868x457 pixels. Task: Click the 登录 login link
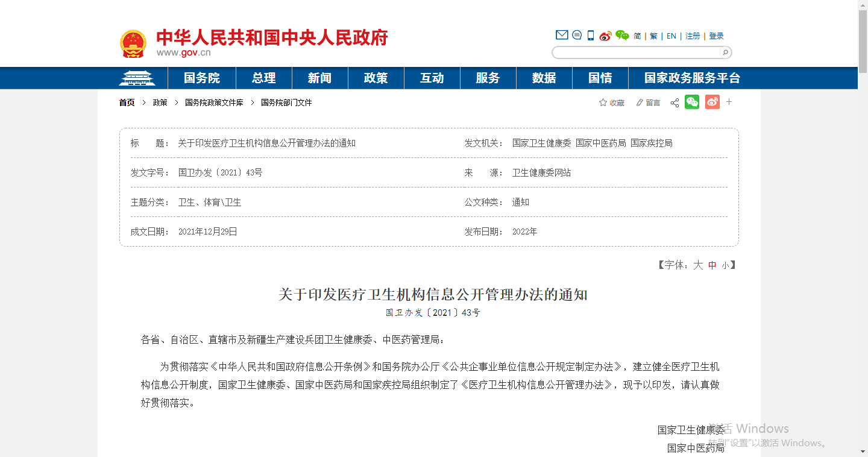point(716,36)
